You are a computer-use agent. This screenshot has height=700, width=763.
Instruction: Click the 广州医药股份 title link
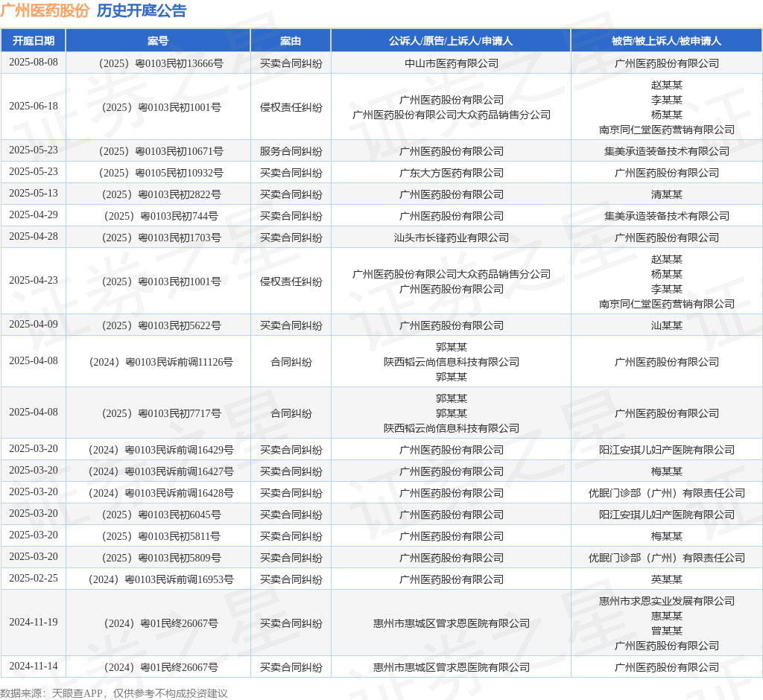click(45, 10)
